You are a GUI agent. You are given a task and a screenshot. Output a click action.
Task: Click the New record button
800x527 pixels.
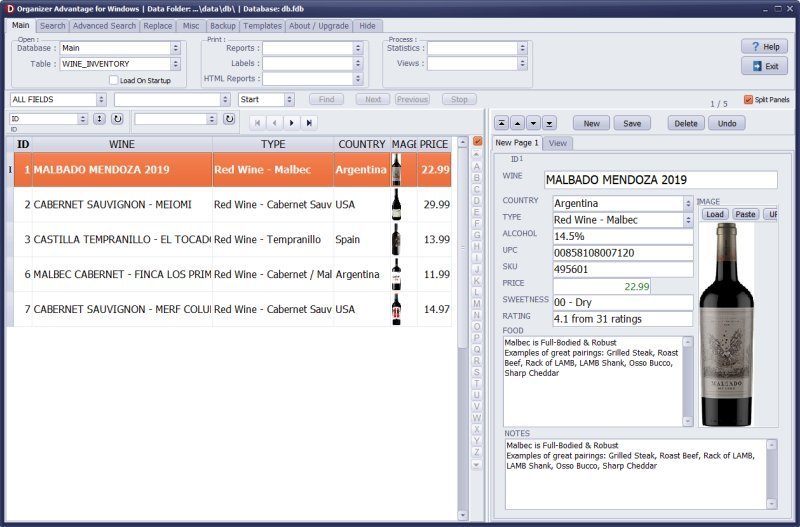click(591, 123)
